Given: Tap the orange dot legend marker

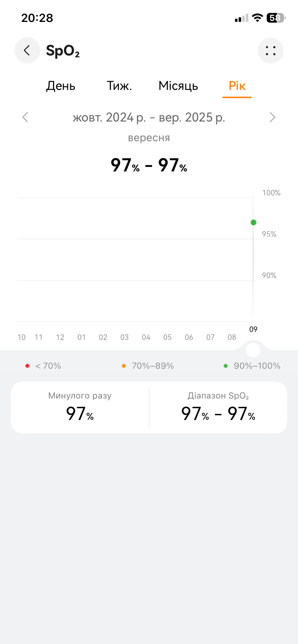Looking at the screenshot, I should 124,366.
